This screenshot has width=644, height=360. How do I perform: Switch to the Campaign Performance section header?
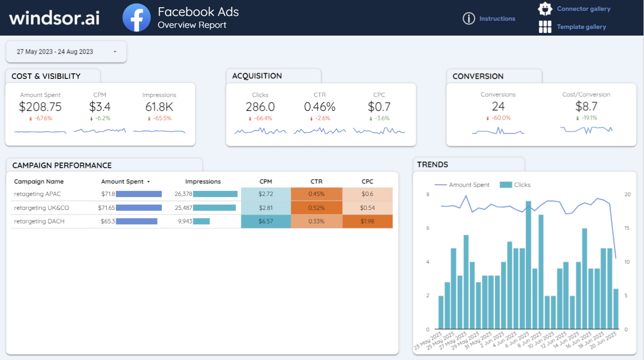(62, 165)
